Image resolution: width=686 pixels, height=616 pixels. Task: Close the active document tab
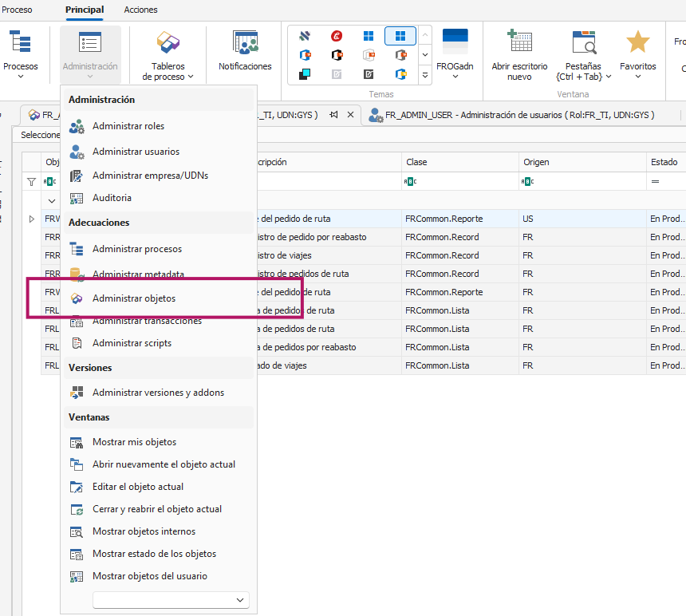click(349, 115)
